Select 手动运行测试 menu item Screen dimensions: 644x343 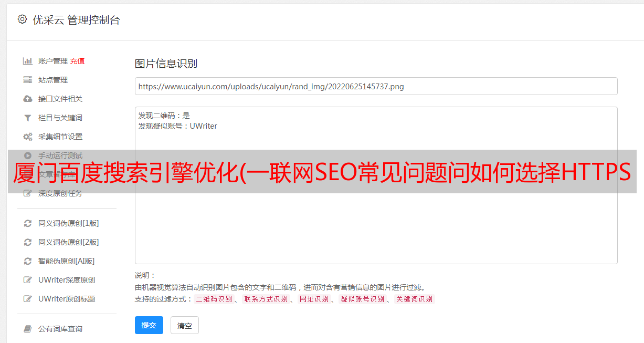[x=60, y=155]
